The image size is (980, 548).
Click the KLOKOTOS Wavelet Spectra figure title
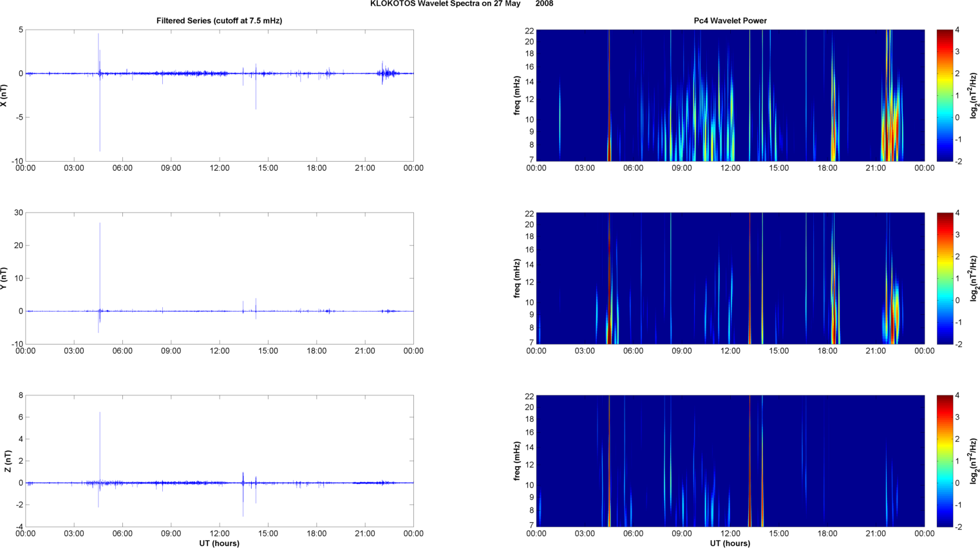click(461, 4)
